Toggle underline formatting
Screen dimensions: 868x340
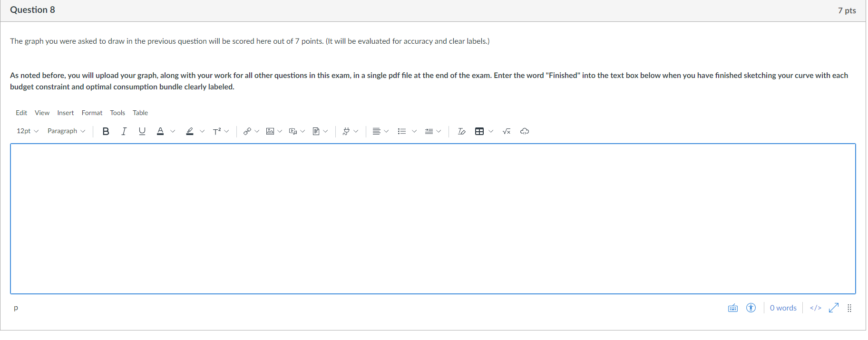coord(142,131)
